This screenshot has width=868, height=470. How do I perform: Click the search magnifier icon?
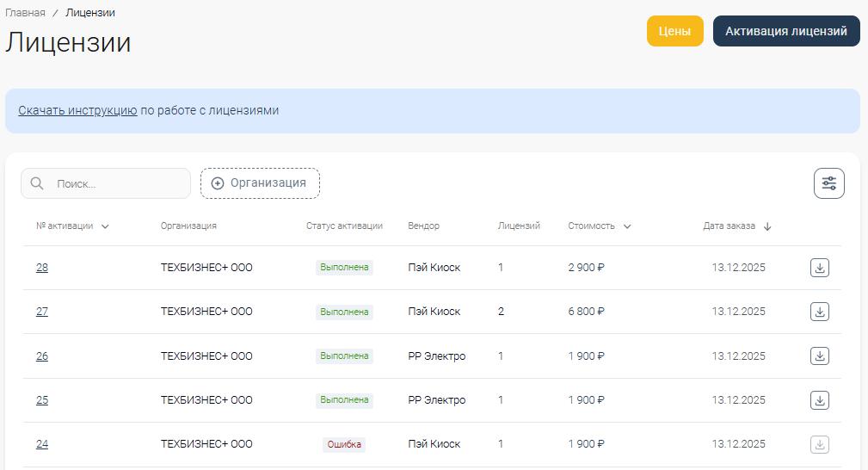tap(37, 183)
